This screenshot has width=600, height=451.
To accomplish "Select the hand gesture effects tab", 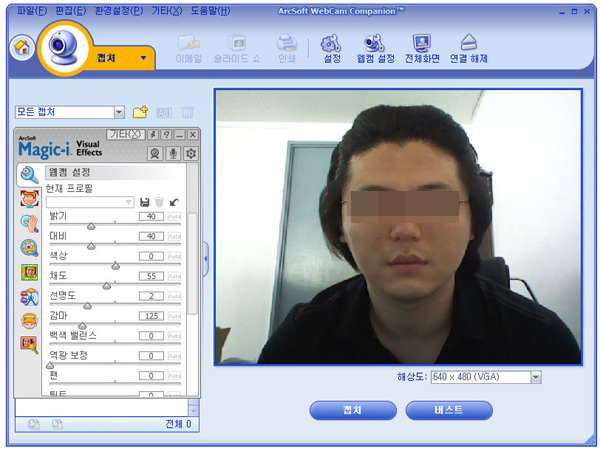I will point(29,223).
